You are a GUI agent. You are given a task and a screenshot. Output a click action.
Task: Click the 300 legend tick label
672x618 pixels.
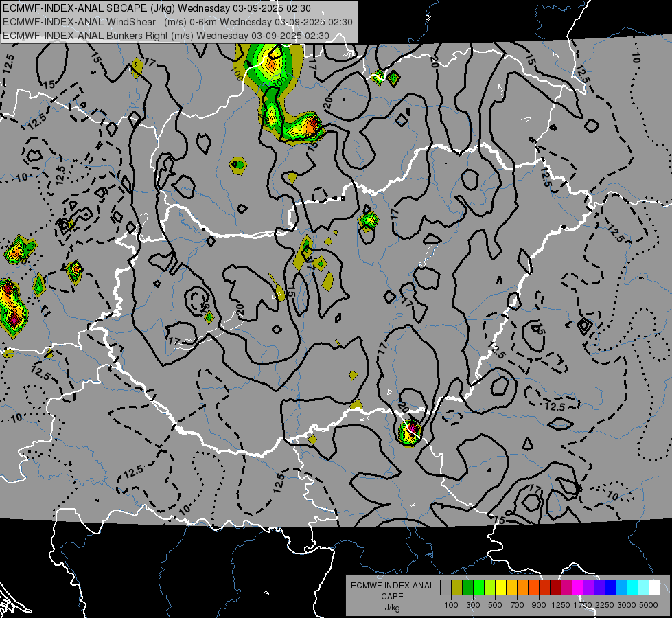coord(473,605)
